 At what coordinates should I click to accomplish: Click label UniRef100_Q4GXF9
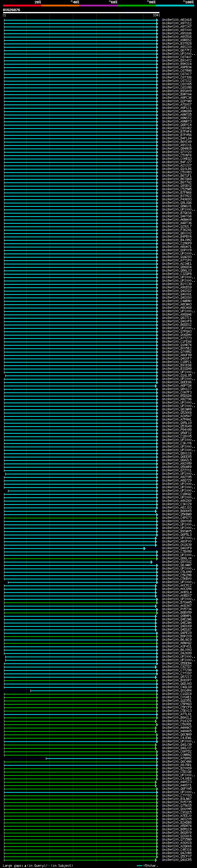coord(177,548)
